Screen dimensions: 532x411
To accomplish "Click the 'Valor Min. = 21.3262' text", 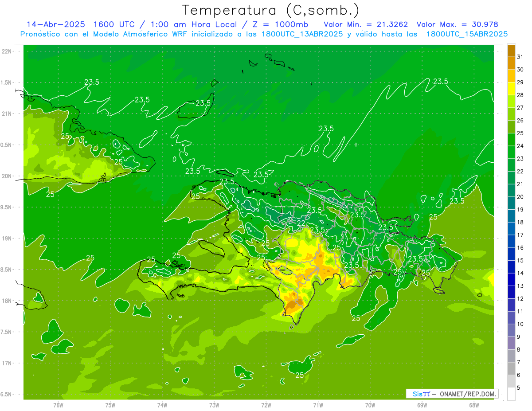I will 366,24.
